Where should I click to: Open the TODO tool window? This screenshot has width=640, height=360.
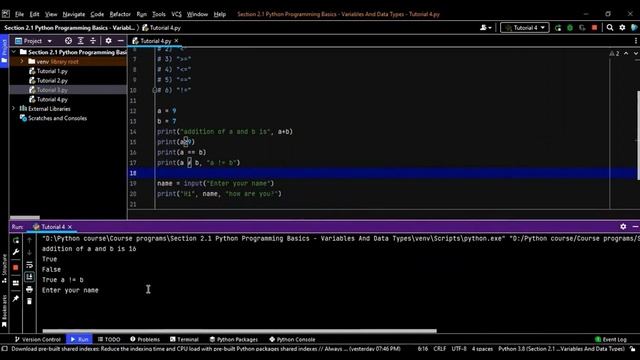pyautogui.click(x=109, y=339)
